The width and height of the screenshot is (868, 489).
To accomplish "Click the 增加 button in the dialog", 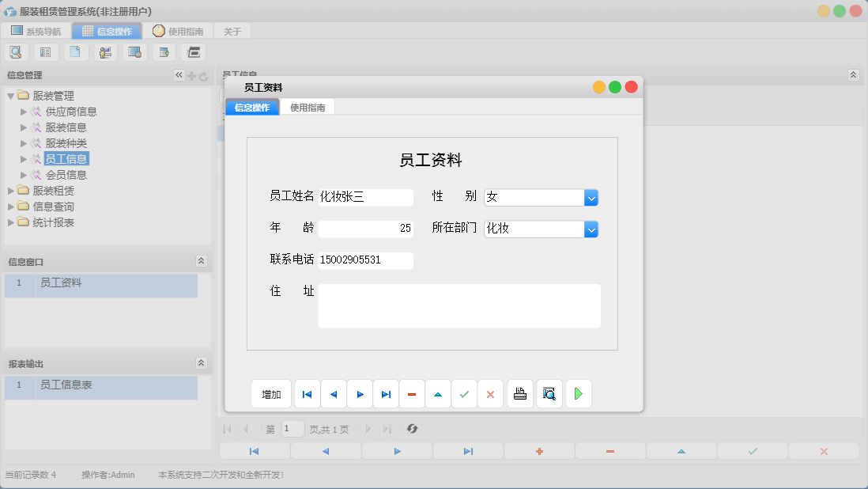I will (271, 393).
